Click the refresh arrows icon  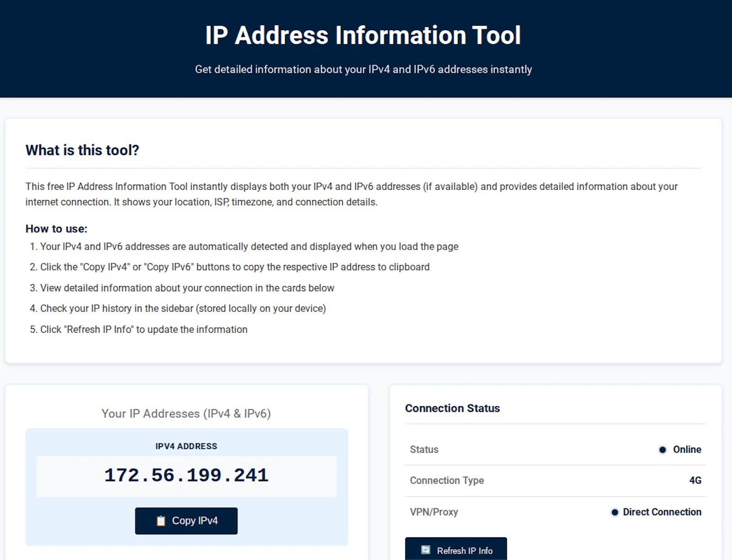[x=425, y=550]
